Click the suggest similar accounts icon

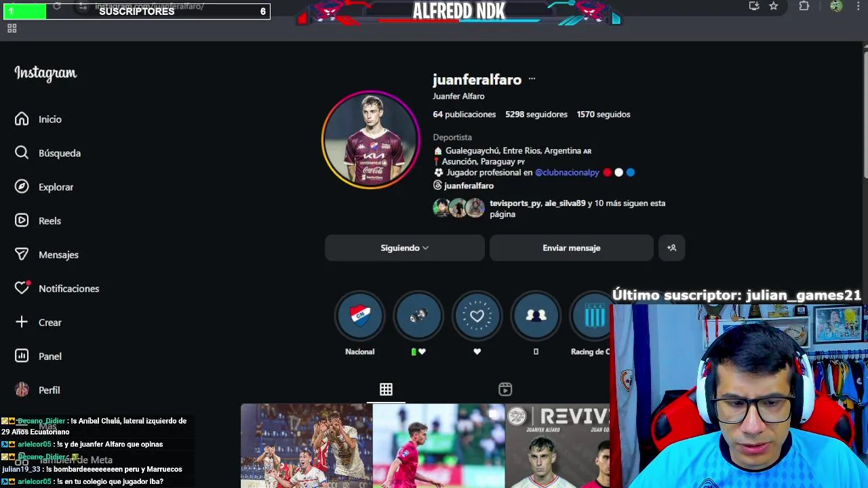click(671, 248)
